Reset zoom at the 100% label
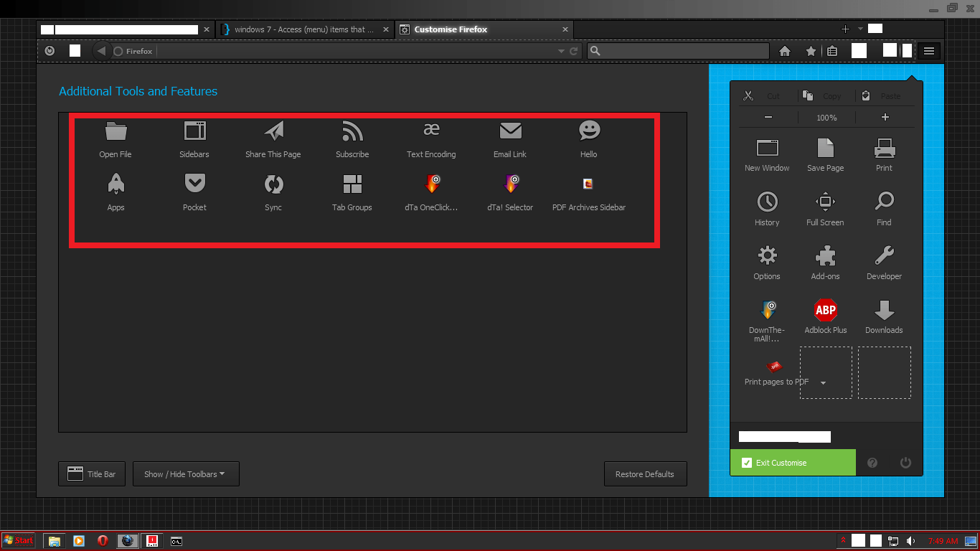This screenshot has width=980, height=551. 826,117
